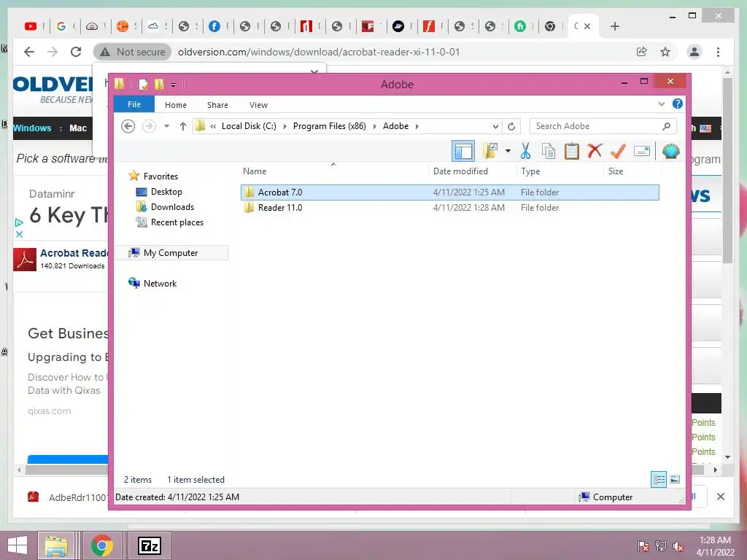Open the Chrome profile avatar icon

pos(694,52)
